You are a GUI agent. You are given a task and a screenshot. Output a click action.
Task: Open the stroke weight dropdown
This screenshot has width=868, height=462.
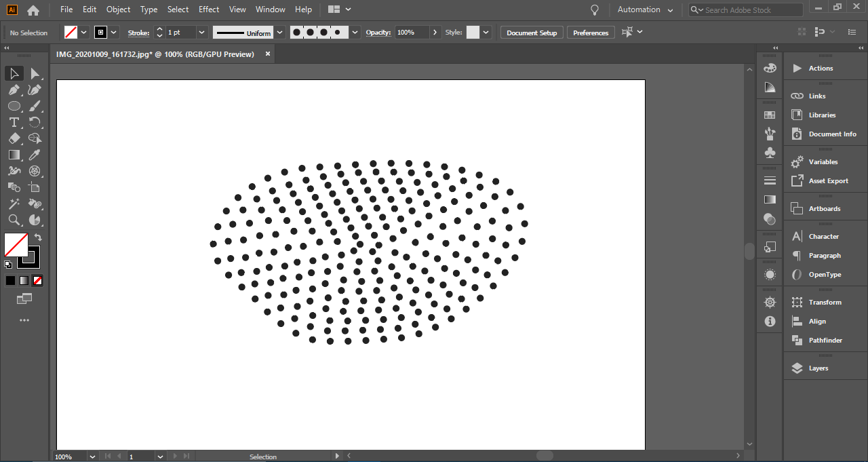pos(201,33)
